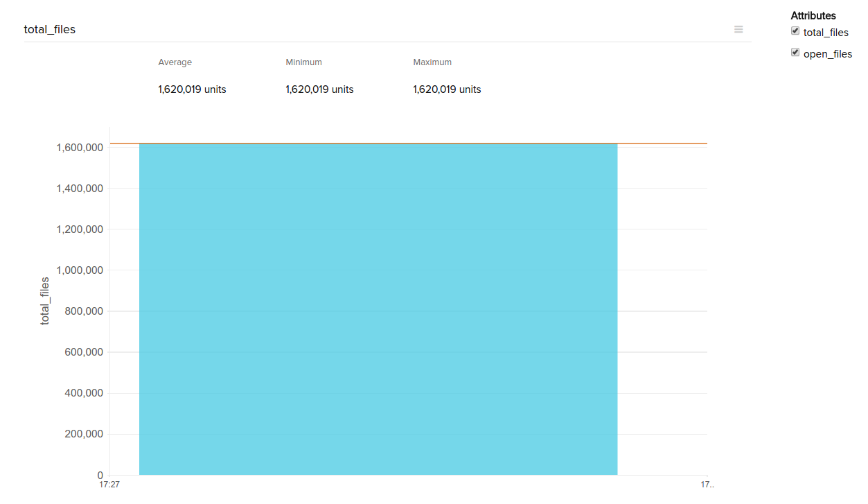
Task: Select the total_files chart title
Action: click(50, 29)
